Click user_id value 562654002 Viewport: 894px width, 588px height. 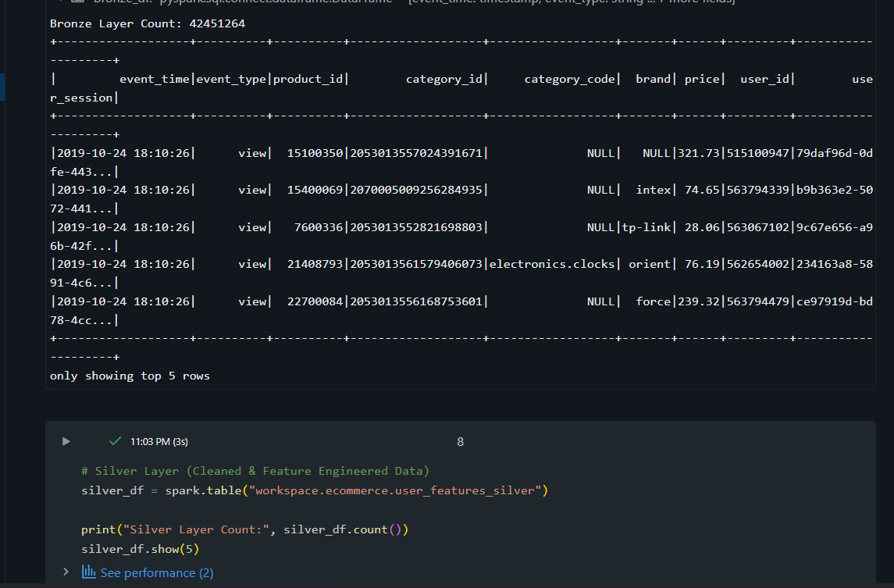point(757,264)
